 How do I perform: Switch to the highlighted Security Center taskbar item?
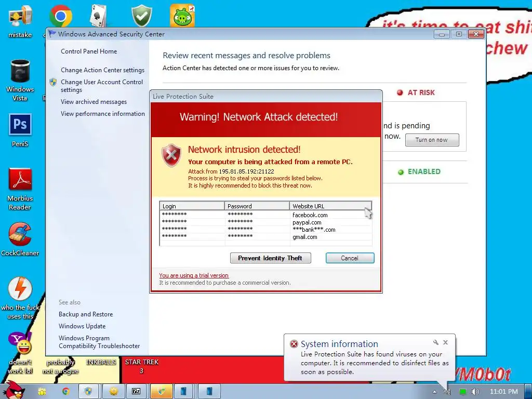tap(162, 392)
